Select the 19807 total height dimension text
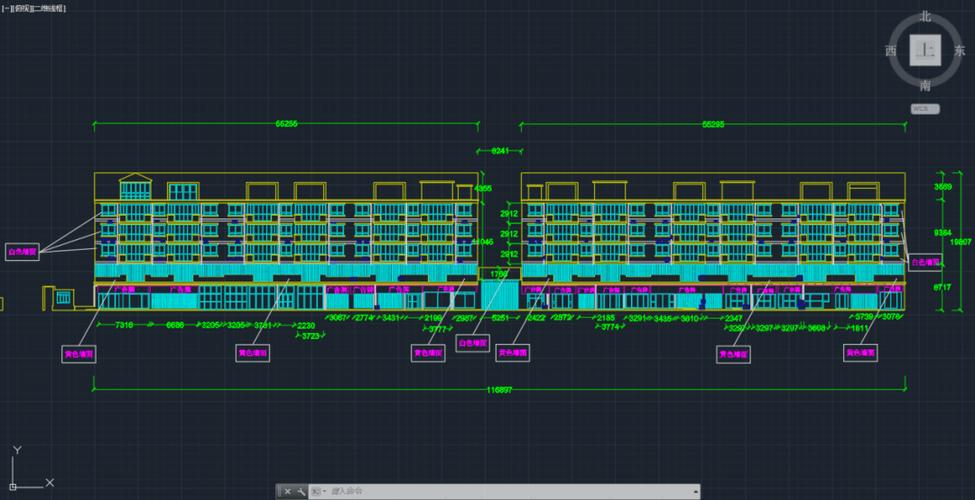The image size is (975, 500). click(961, 241)
